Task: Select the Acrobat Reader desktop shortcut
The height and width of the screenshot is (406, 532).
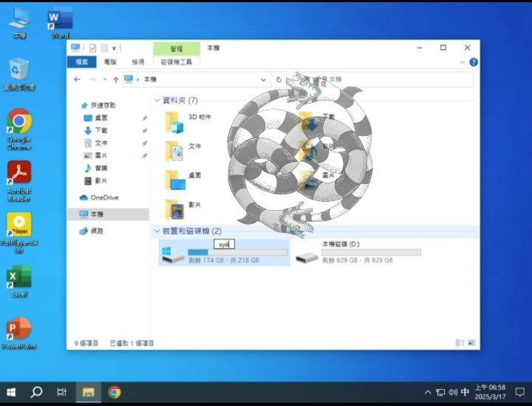Action: coord(19,182)
